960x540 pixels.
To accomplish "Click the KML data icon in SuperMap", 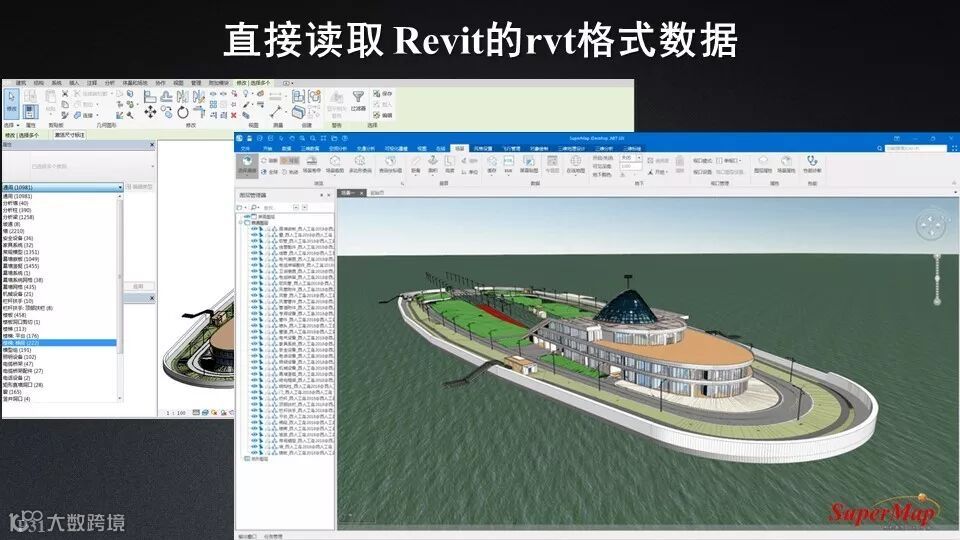I will 508,164.
